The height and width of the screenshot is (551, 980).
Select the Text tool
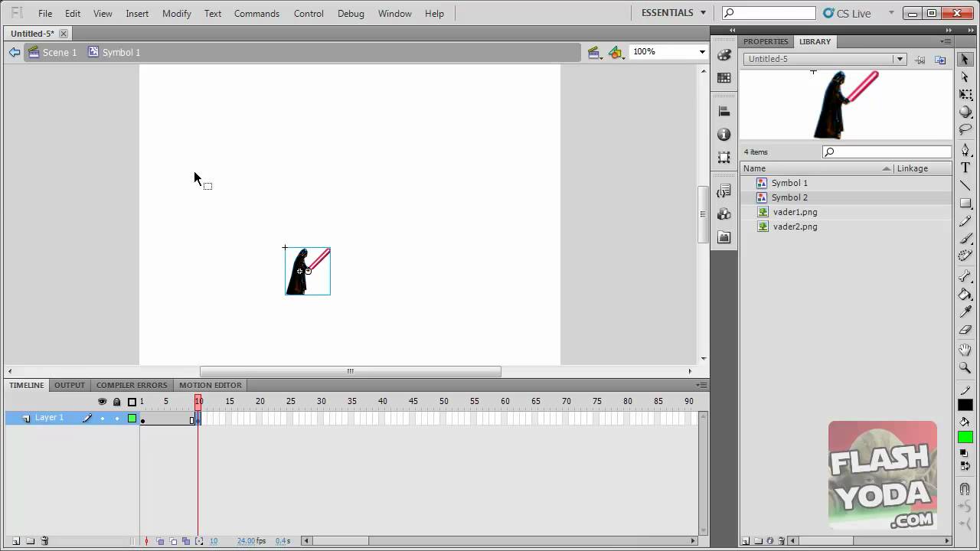(x=965, y=168)
